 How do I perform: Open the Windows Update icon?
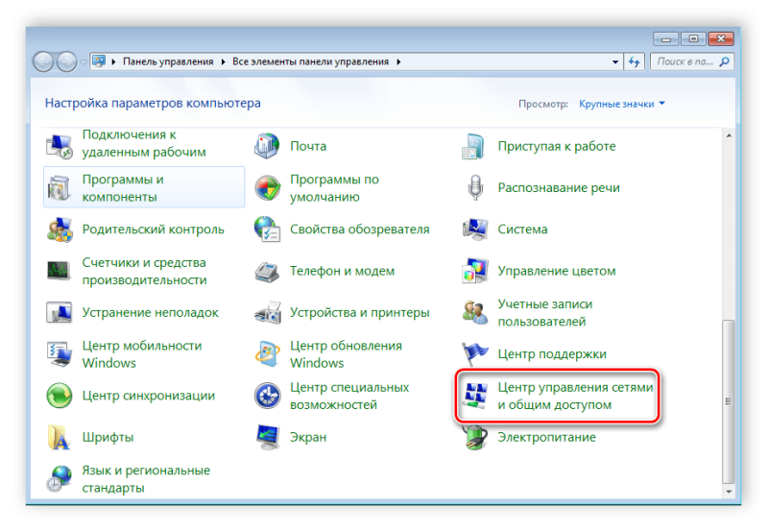pos(267,354)
